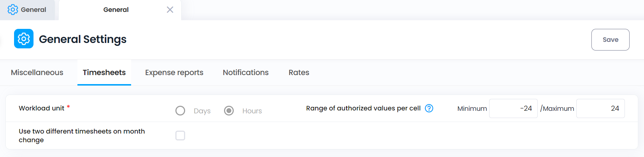Click the General Settings heading text
This screenshot has width=644, height=157.
tap(82, 39)
